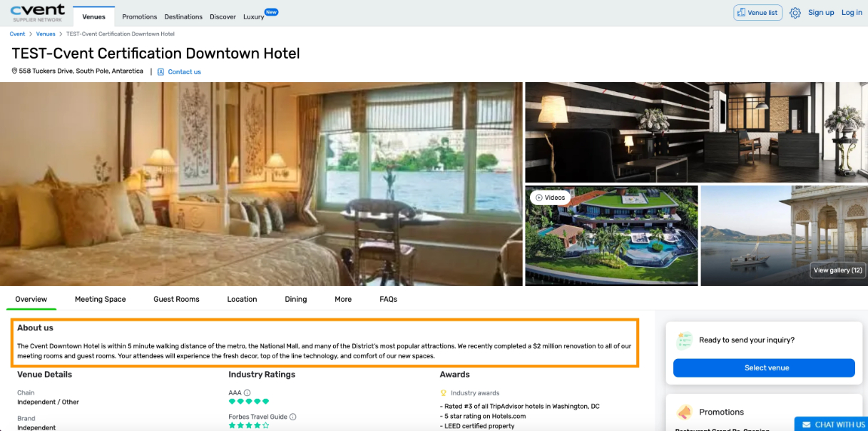Image resolution: width=868 pixels, height=431 pixels.
Task: Play the venue Videos
Action: pos(550,198)
